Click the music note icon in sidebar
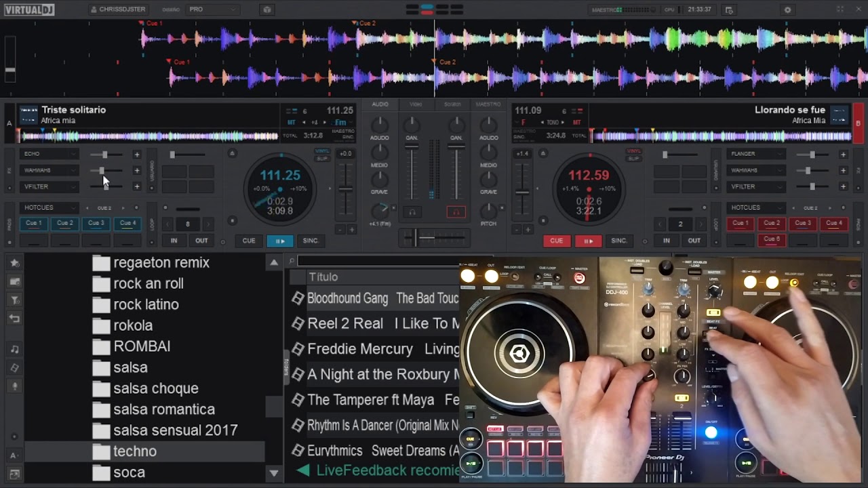The height and width of the screenshot is (488, 868). click(14, 349)
